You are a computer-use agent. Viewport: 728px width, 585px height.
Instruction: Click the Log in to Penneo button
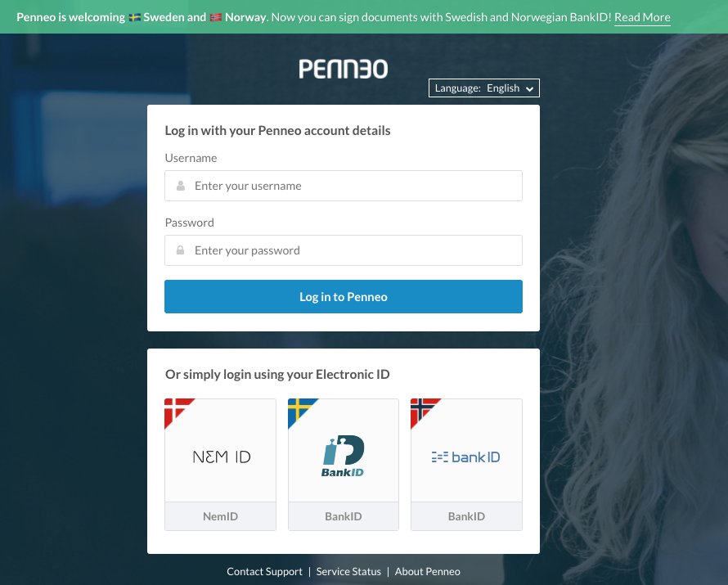(x=344, y=297)
